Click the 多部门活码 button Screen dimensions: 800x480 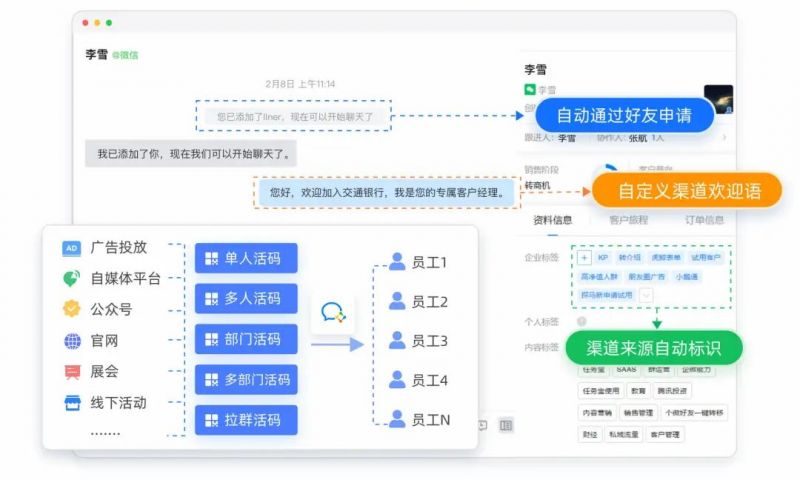(246, 380)
